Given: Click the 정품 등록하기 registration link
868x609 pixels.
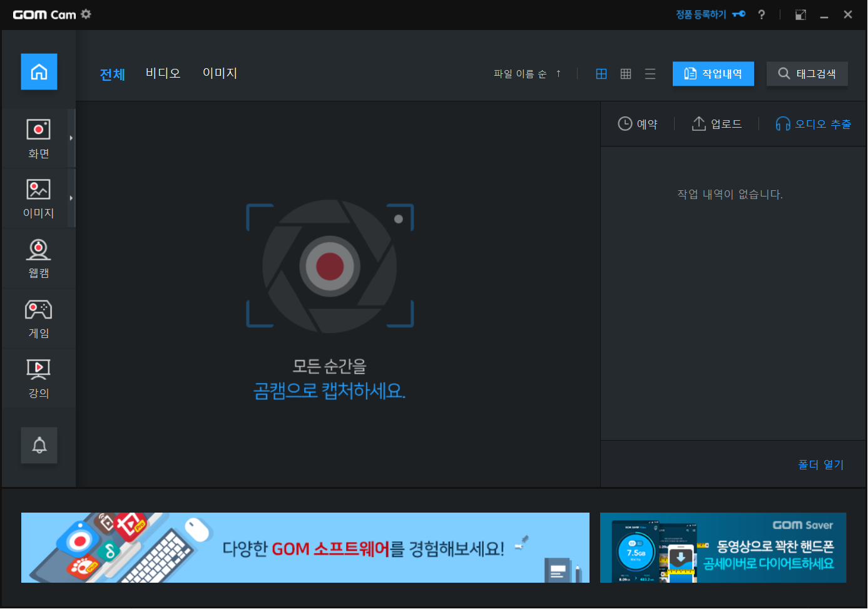Looking at the screenshot, I should pyautogui.click(x=710, y=14).
